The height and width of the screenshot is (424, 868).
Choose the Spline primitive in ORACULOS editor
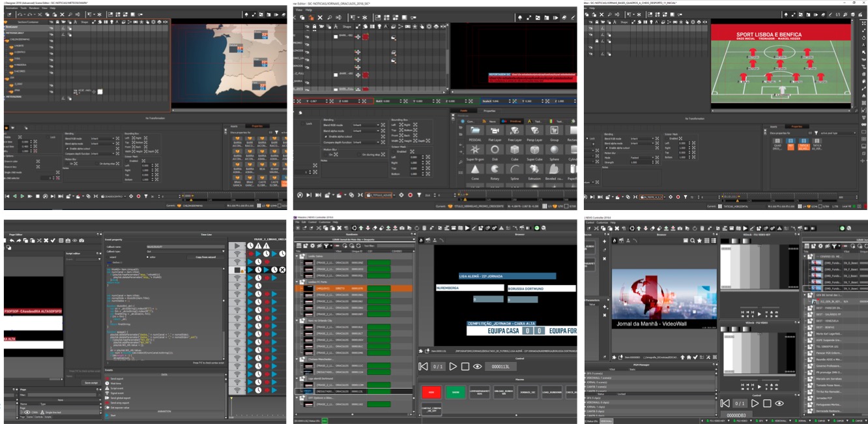click(x=515, y=169)
